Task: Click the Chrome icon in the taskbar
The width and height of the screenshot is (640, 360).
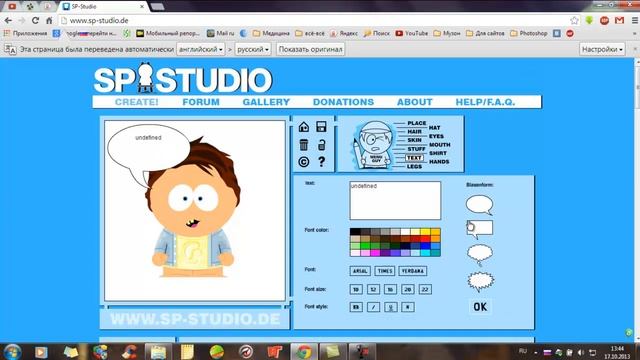Action: click(304, 351)
